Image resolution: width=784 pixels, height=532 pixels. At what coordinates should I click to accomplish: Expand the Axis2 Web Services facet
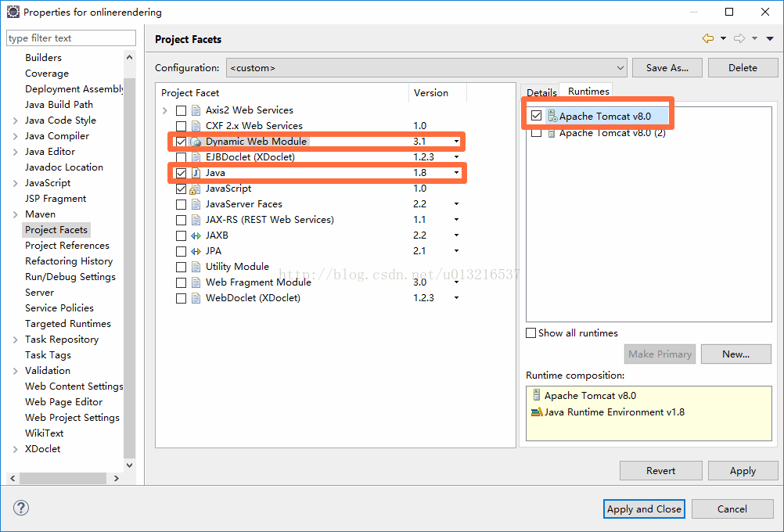coord(165,110)
